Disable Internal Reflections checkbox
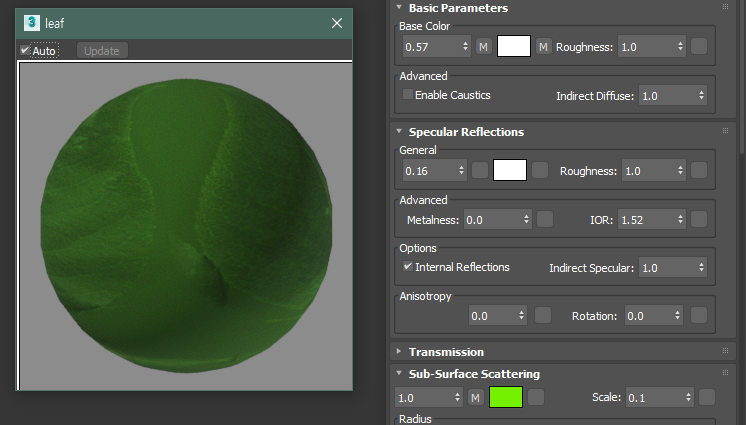This screenshot has height=425, width=746. click(x=407, y=267)
